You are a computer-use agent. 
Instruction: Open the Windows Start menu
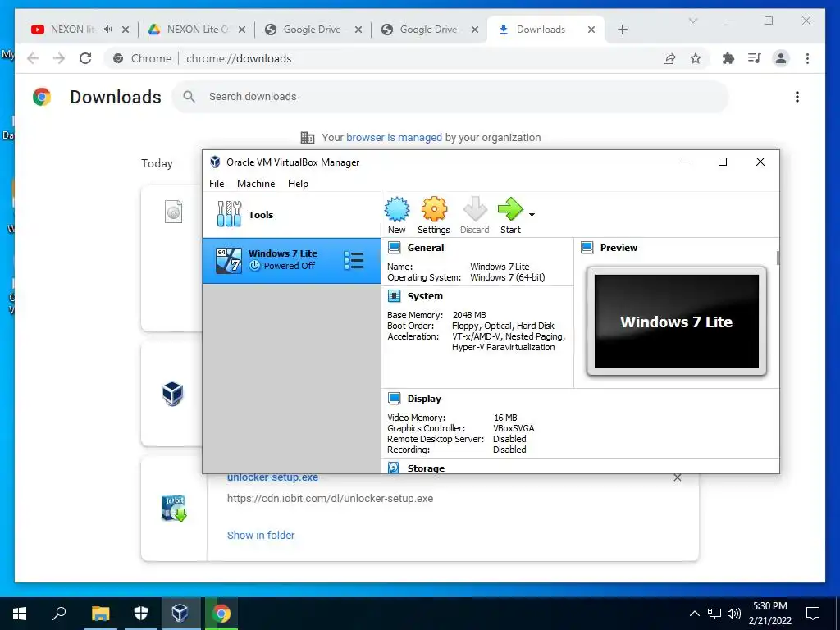click(x=20, y=614)
